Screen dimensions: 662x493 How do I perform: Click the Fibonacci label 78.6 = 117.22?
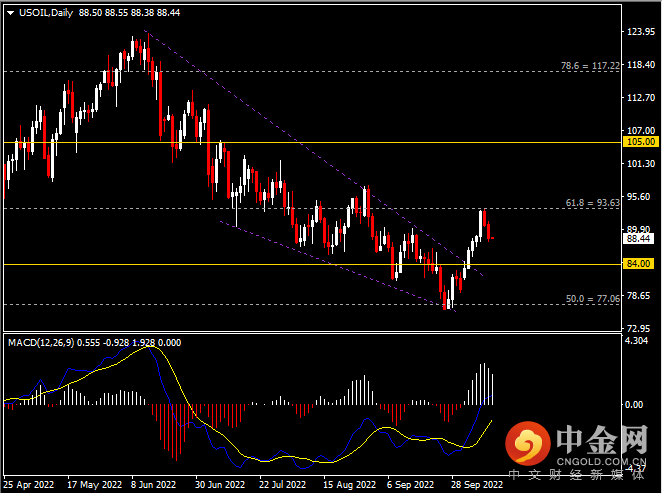tap(590, 66)
